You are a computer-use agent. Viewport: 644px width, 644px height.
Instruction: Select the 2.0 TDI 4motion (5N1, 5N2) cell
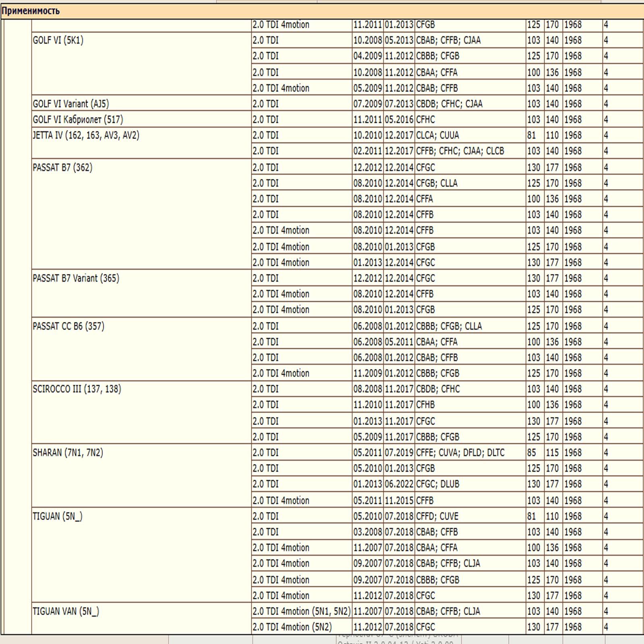tap(301, 611)
